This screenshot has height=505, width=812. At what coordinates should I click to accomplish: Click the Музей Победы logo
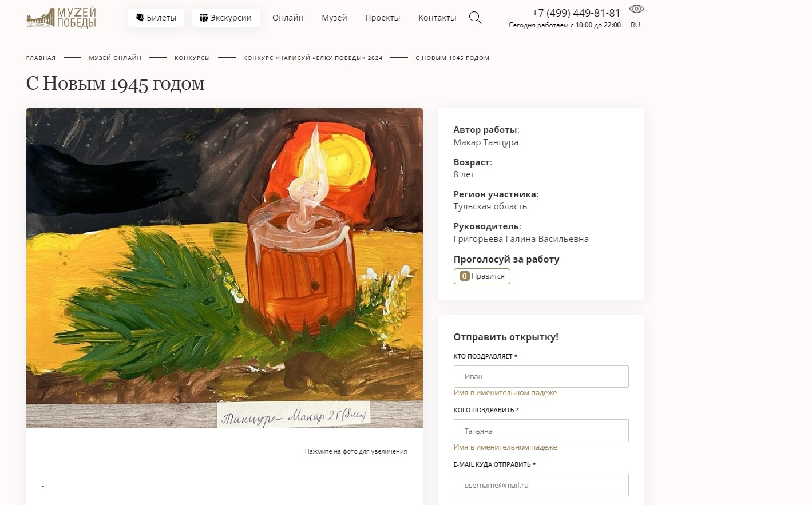coord(61,18)
